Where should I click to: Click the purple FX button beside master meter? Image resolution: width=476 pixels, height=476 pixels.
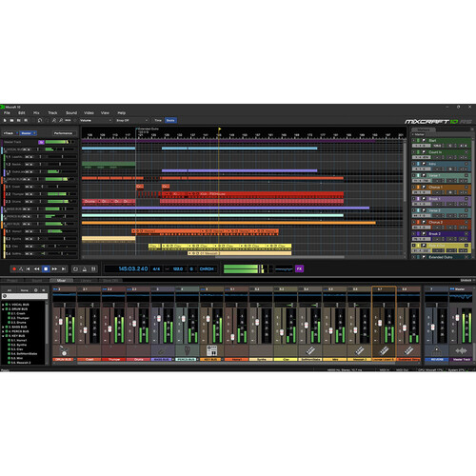pyautogui.click(x=299, y=268)
